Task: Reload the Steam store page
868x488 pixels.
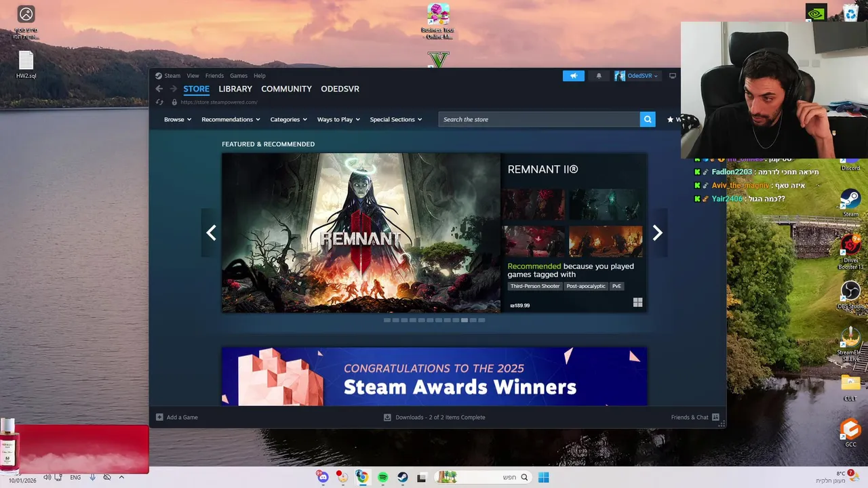Action: tap(159, 102)
